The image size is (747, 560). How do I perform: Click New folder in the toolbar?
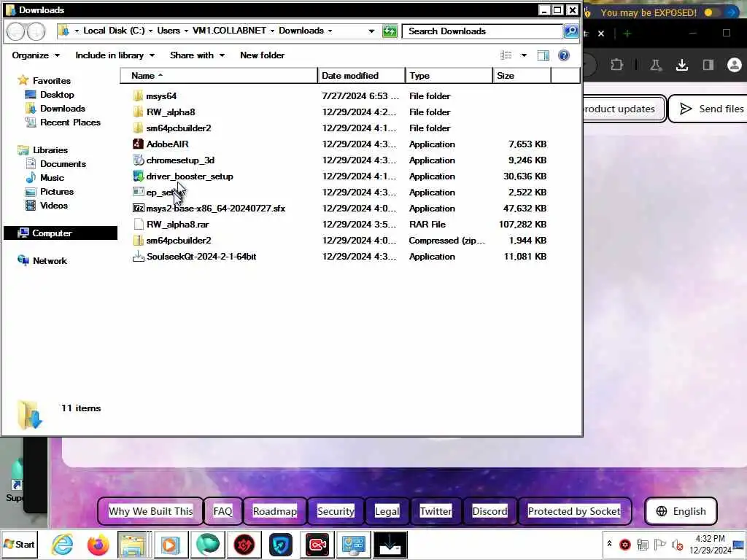point(262,55)
